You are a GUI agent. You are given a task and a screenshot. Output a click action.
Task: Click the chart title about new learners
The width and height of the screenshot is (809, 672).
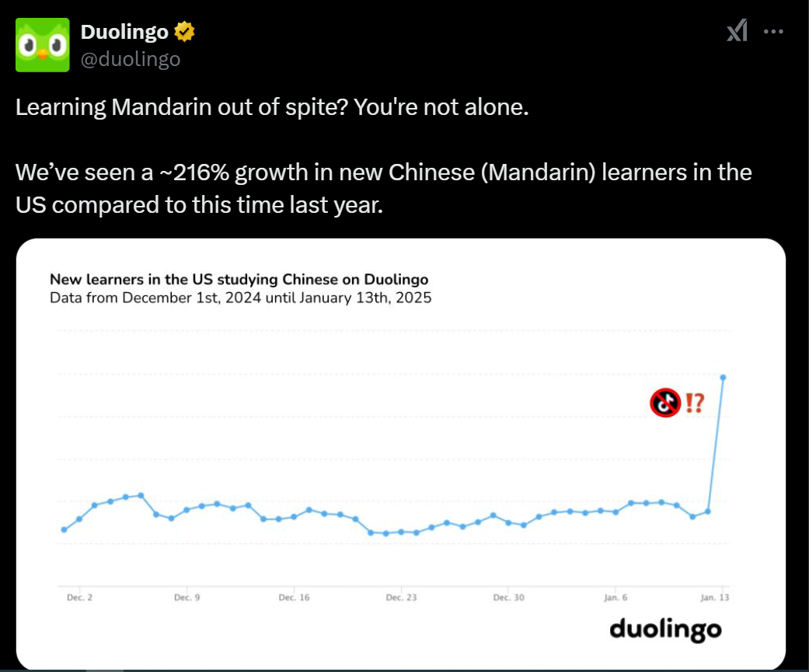tap(239, 279)
